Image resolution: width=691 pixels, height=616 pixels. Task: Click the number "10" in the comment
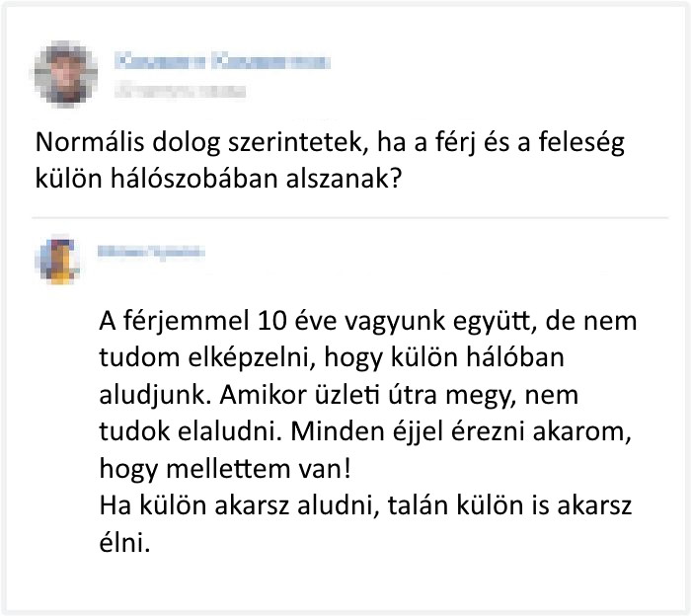272,321
